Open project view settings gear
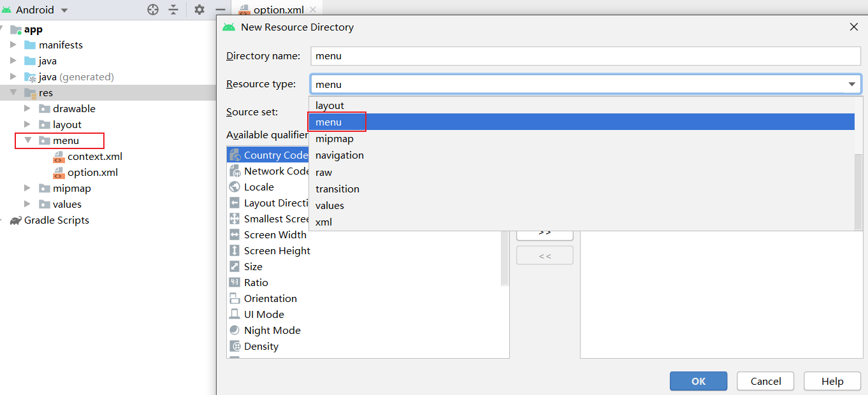The image size is (868, 395). (199, 10)
